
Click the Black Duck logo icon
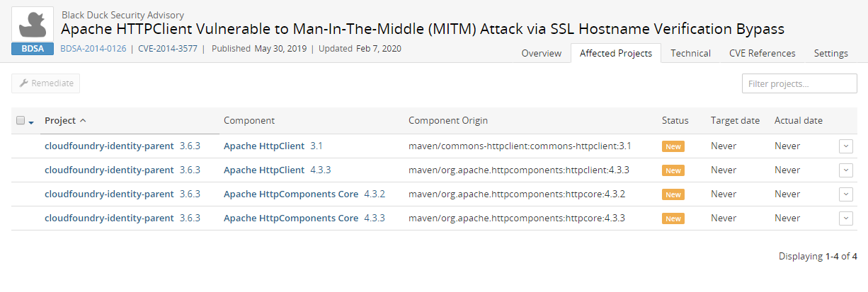pyautogui.click(x=33, y=24)
